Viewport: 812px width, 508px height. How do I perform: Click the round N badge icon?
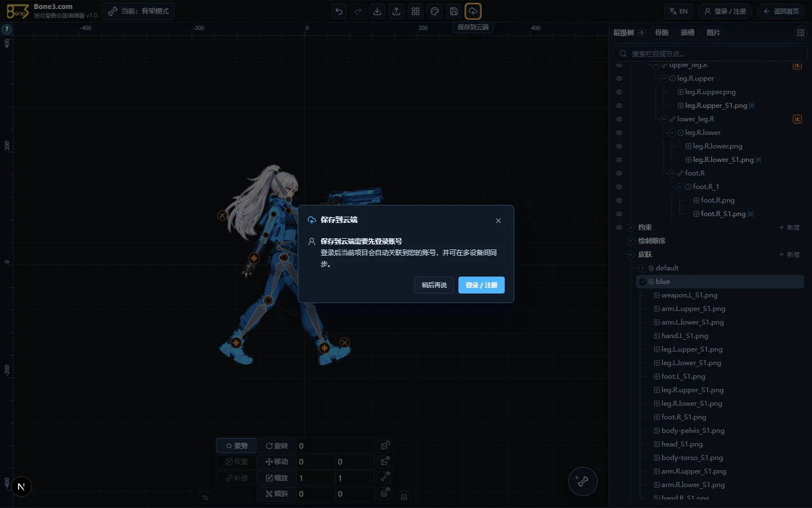click(21, 487)
